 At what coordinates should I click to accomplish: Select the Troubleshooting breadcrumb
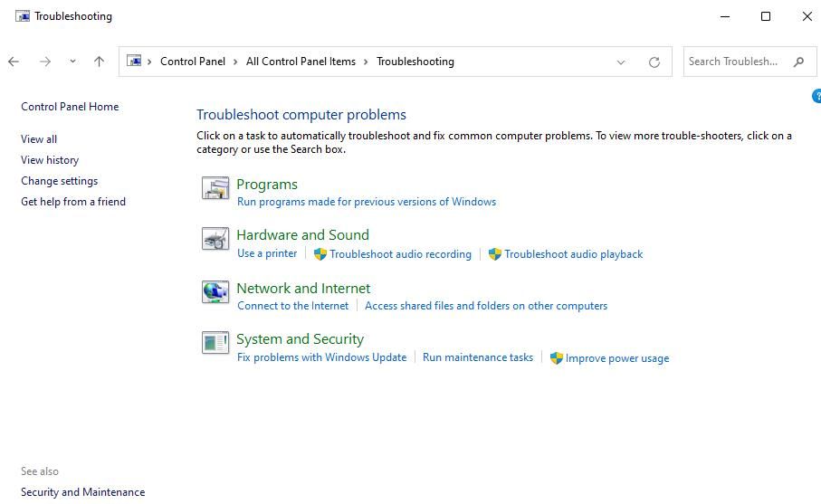[x=415, y=62]
